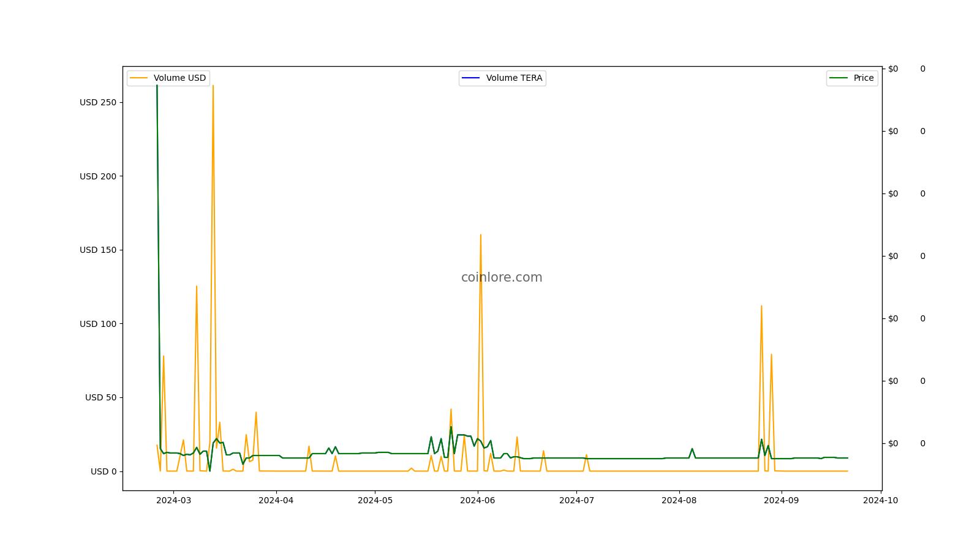Click the USD 250 axis label
The width and height of the screenshot is (980, 551).
pyautogui.click(x=98, y=102)
